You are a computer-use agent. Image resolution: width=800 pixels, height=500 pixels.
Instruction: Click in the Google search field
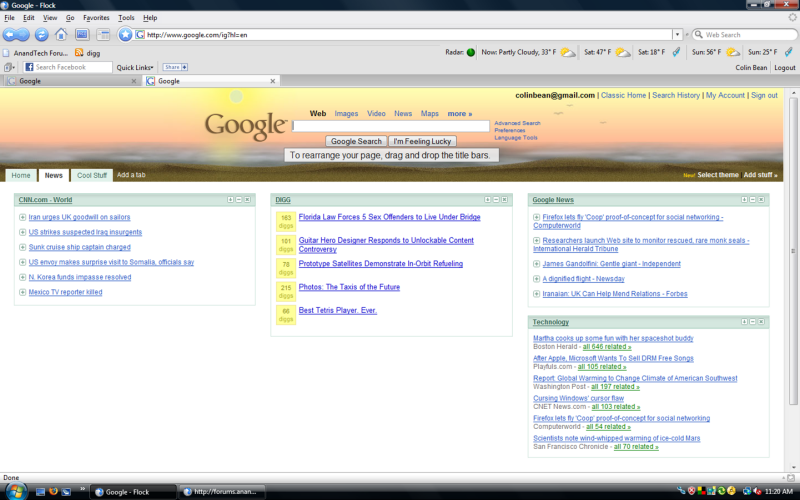[391, 126]
